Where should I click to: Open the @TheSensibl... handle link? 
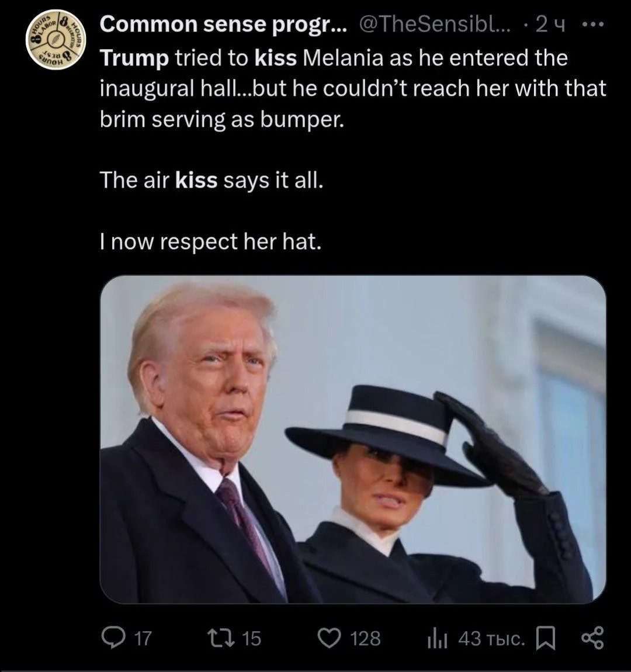[x=435, y=25]
